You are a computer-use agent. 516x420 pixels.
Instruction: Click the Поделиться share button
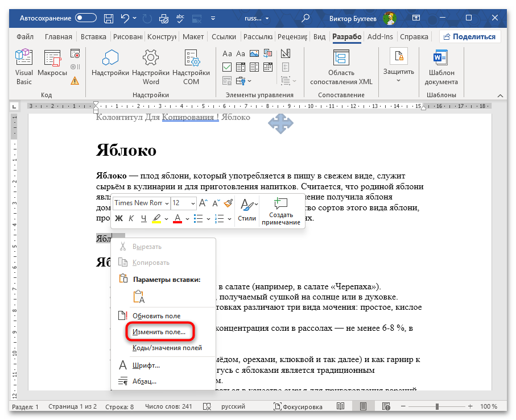point(470,36)
